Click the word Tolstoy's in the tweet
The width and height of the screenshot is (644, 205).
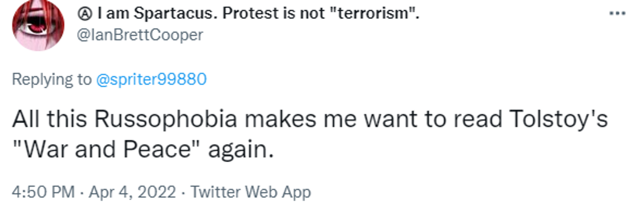(559, 120)
